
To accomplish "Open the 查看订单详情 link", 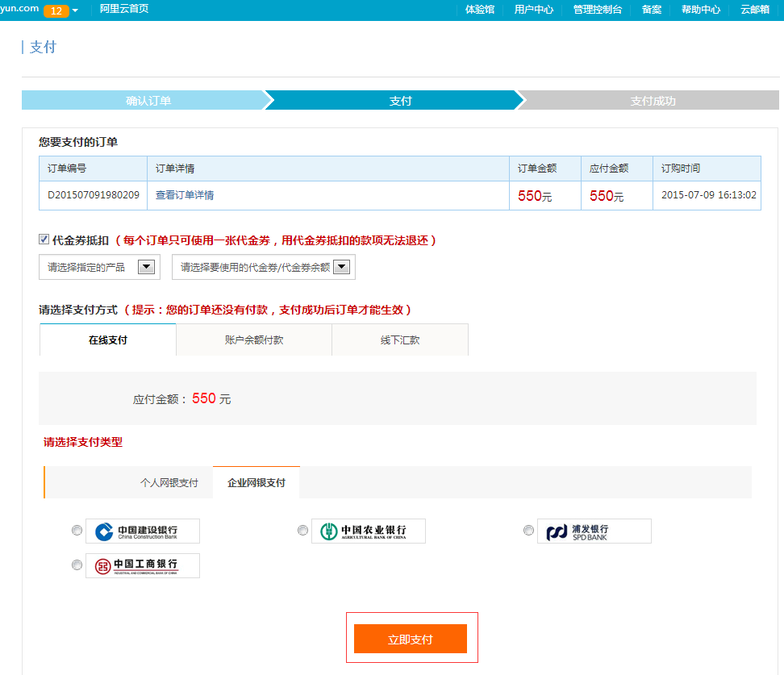I will (185, 195).
